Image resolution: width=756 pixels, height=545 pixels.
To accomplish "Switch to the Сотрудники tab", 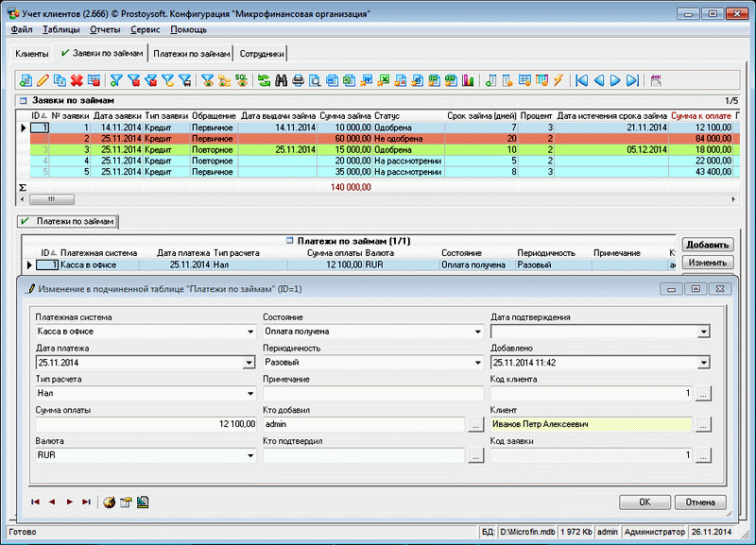I will tap(261, 54).
